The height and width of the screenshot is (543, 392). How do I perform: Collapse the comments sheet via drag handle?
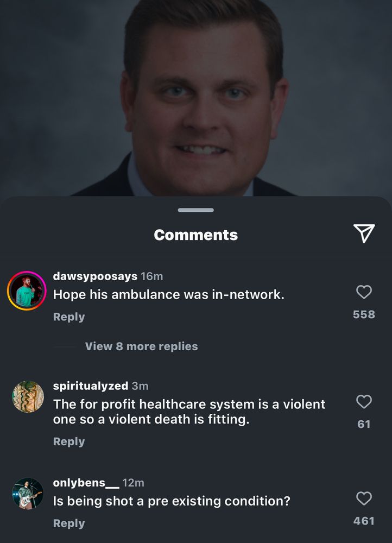point(195,210)
